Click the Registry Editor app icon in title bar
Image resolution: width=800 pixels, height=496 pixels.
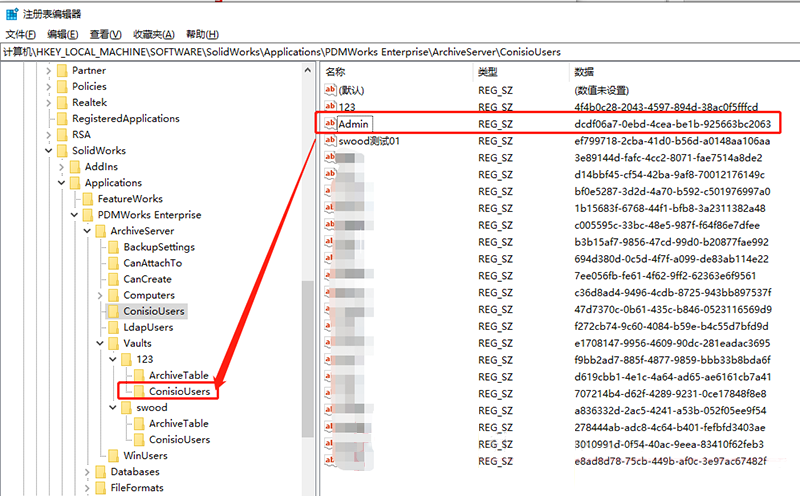(11, 12)
